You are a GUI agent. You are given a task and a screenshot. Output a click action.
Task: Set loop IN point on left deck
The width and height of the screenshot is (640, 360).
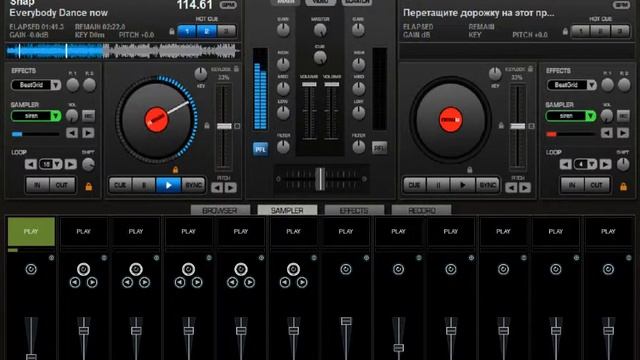[x=38, y=185]
